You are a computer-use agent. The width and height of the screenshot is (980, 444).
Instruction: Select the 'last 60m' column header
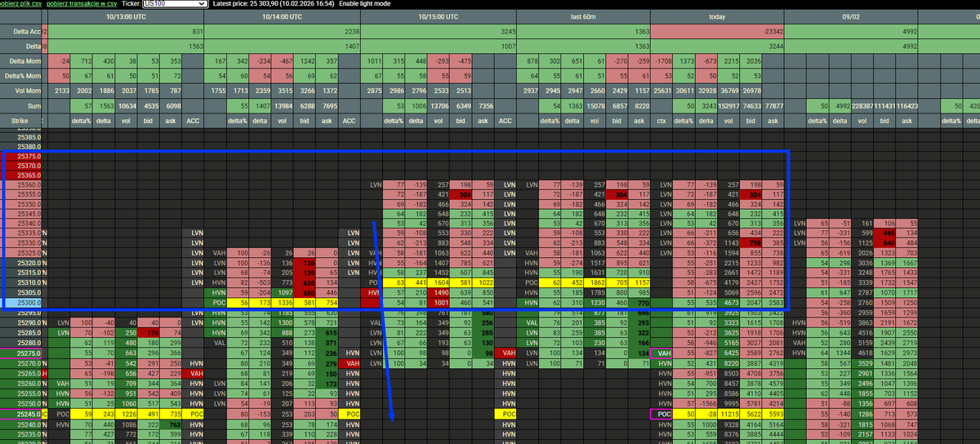click(x=583, y=16)
